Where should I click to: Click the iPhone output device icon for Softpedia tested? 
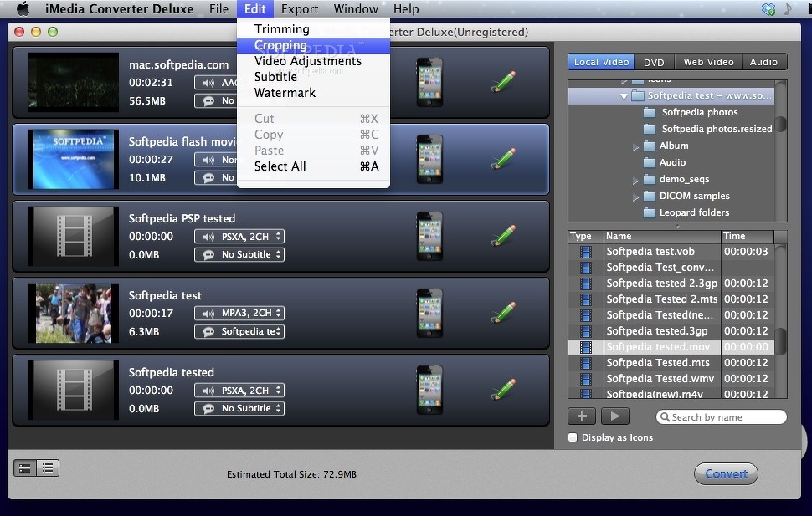(429, 391)
